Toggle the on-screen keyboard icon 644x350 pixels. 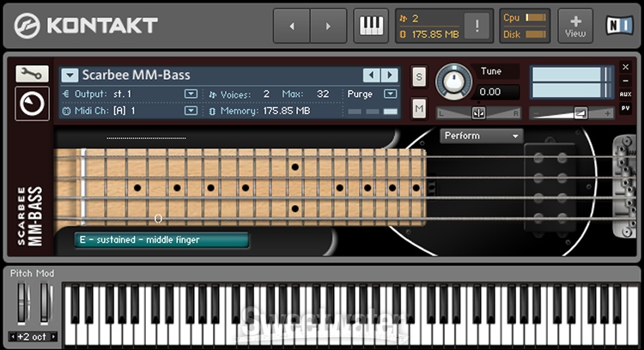371,26
